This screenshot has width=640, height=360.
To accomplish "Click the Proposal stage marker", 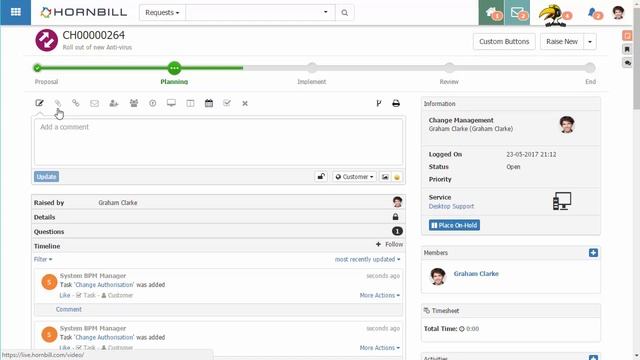I will tap(37, 68).
